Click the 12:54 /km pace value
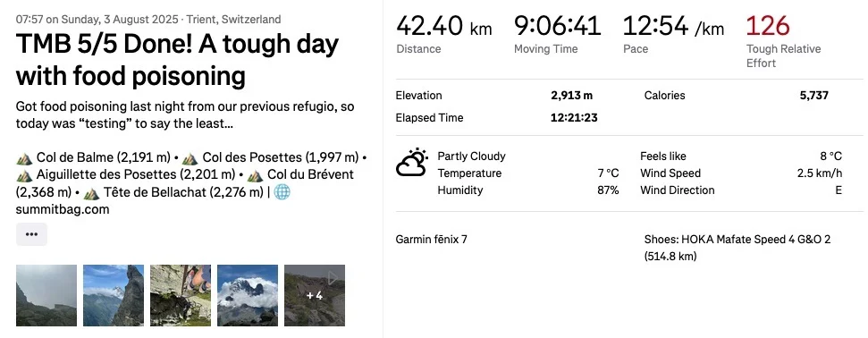This screenshot has width=868, height=338. pos(673,26)
